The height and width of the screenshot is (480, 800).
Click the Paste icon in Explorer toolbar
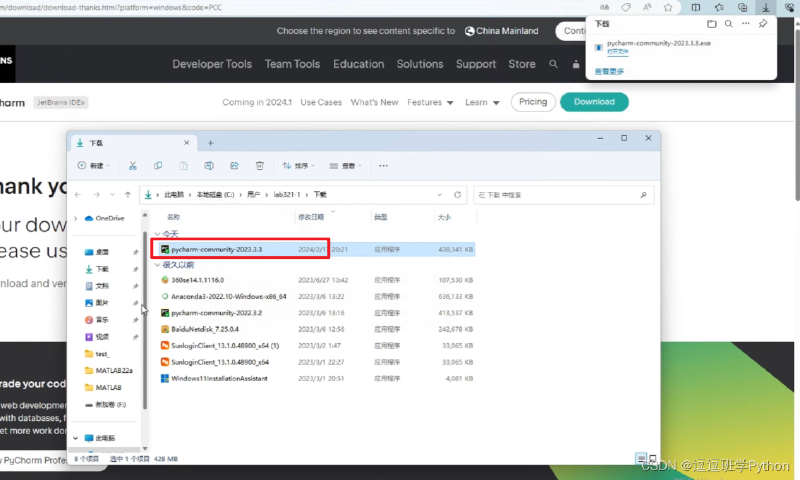[x=184, y=166]
